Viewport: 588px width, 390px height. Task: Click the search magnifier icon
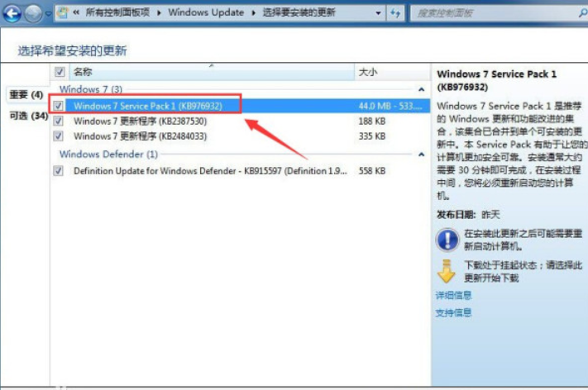click(582, 13)
